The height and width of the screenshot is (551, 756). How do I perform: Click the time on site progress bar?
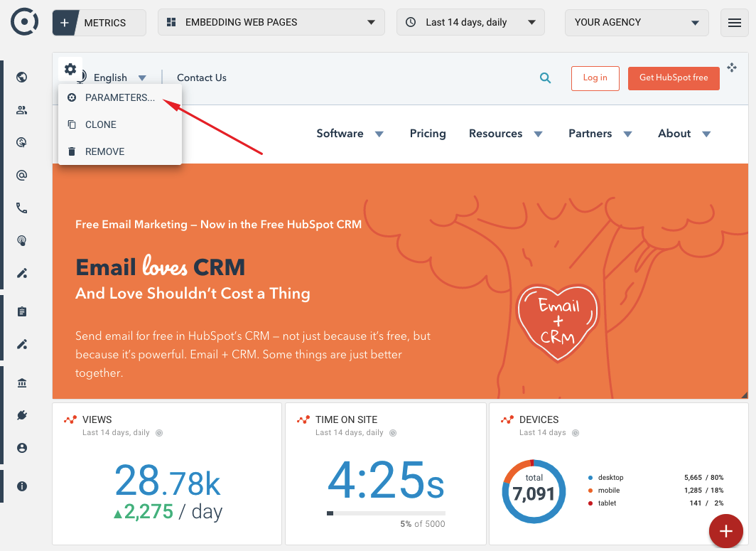click(387, 513)
